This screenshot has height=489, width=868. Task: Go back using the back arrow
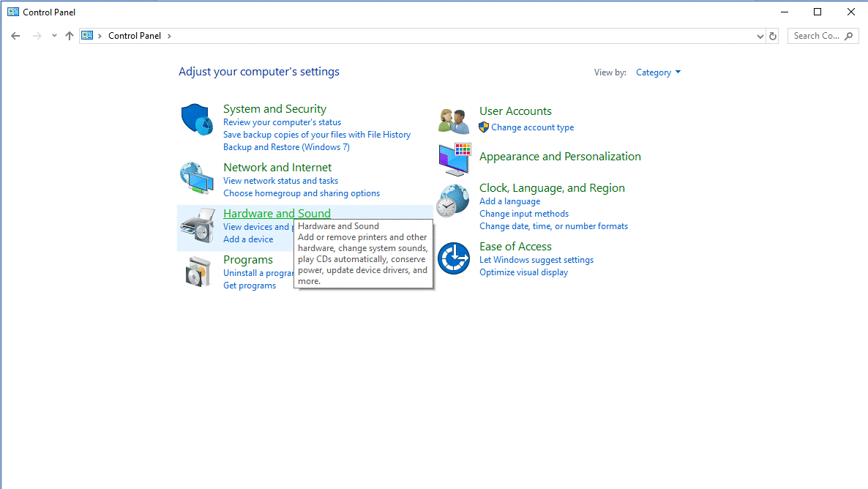(15, 36)
